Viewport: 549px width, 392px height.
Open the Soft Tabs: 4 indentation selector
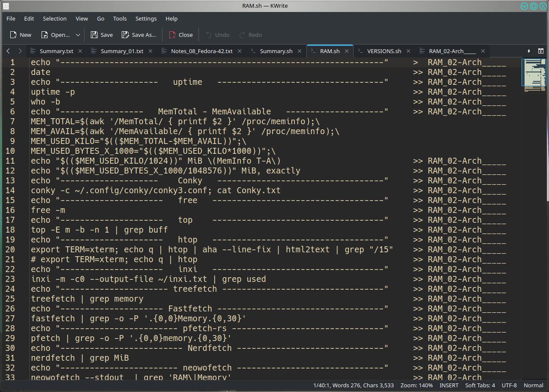[480, 385]
